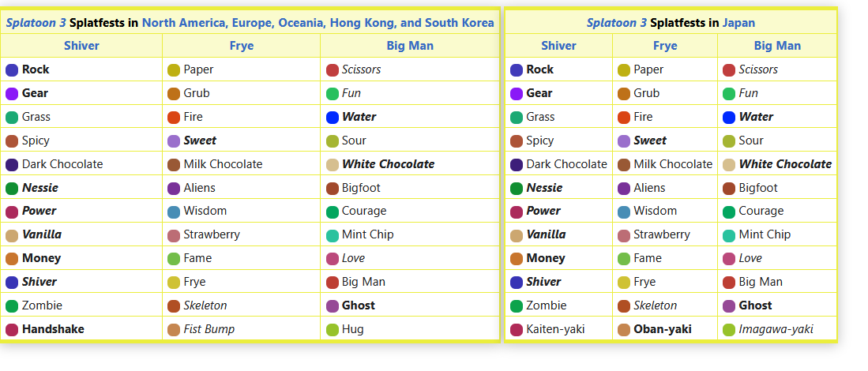Click the green Hug team swatch
The height and width of the screenshot is (371, 868).
tap(333, 329)
